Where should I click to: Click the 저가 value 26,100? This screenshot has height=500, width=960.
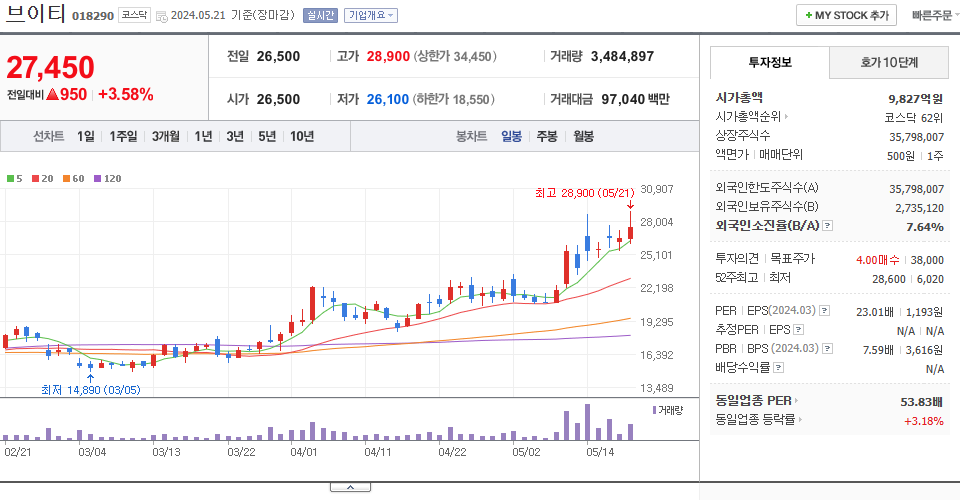pos(388,99)
